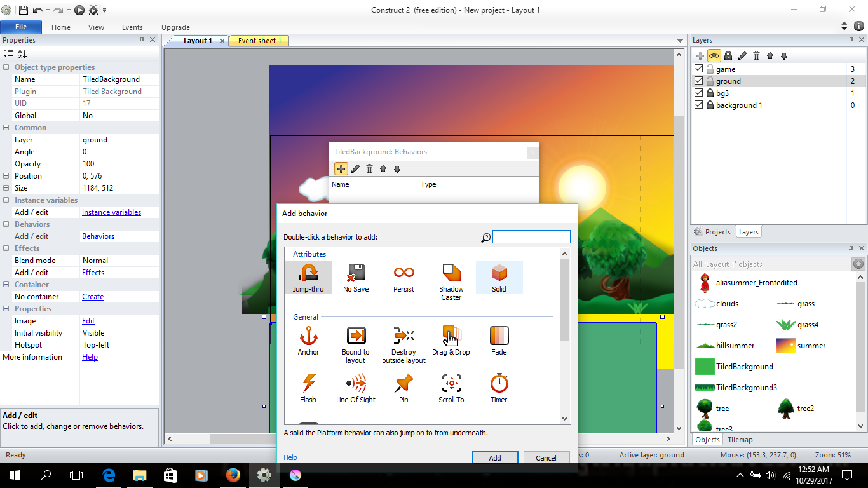The height and width of the screenshot is (488, 868).
Task: Select the Drag & Drop behavior
Action: [x=451, y=341]
